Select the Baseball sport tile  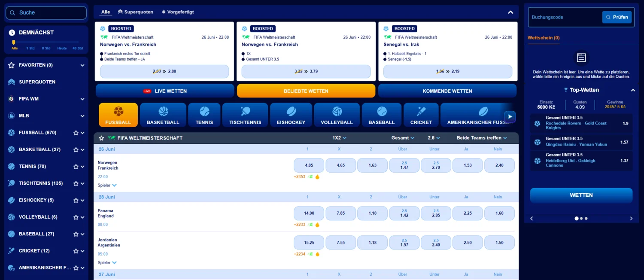(x=382, y=115)
